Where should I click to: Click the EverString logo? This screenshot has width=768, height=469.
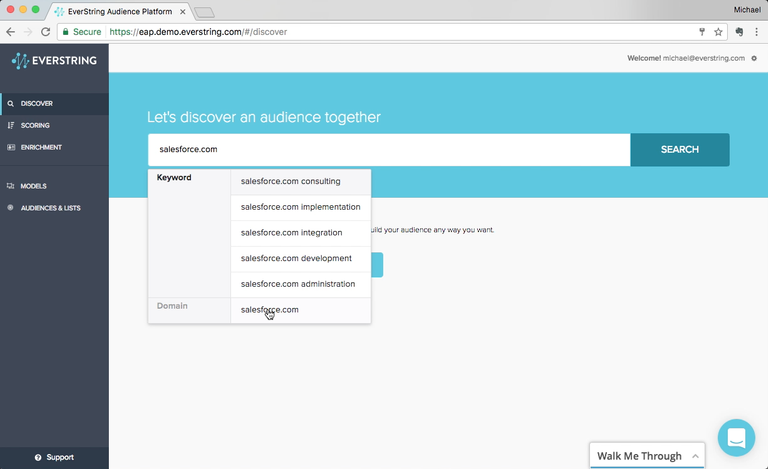54,60
